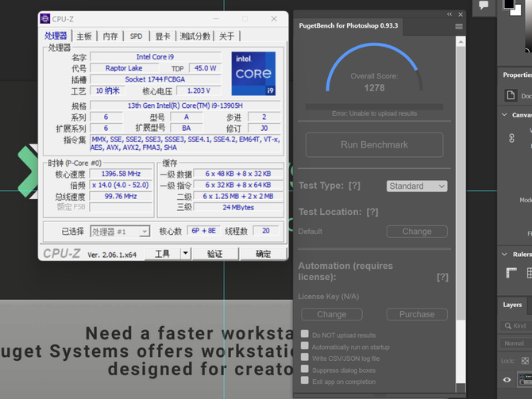The height and width of the screenshot is (399, 532).
Task: Click the Automation [?] help link
Action: coord(442,277)
